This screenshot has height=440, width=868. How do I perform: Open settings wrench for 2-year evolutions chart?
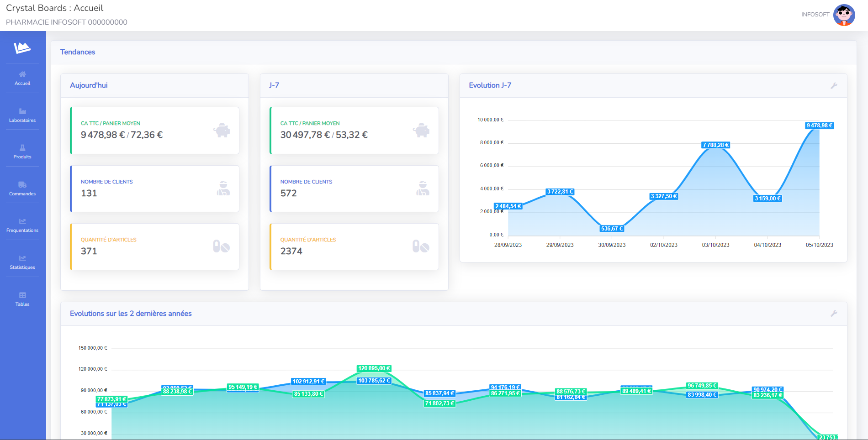pos(834,314)
